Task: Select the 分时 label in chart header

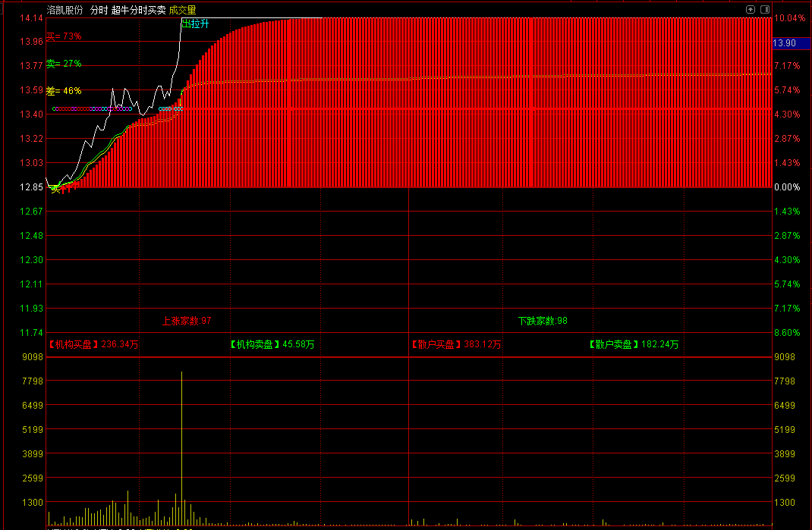Action: (x=99, y=10)
